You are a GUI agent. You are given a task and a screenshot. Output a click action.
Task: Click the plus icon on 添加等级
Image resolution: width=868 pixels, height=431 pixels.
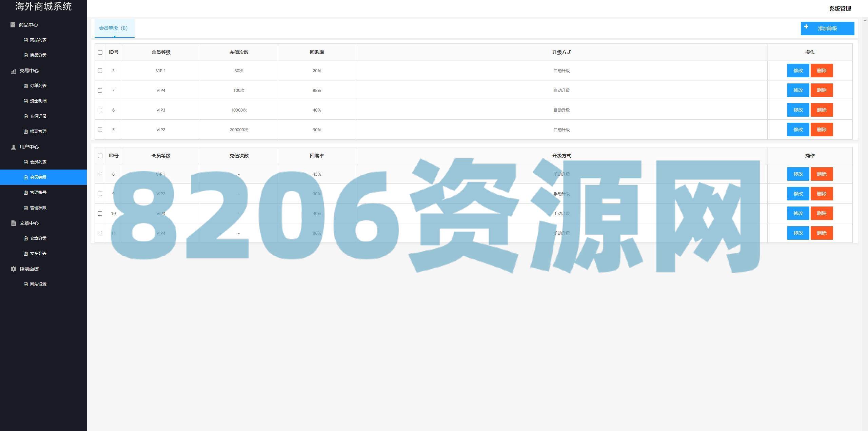(x=806, y=27)
